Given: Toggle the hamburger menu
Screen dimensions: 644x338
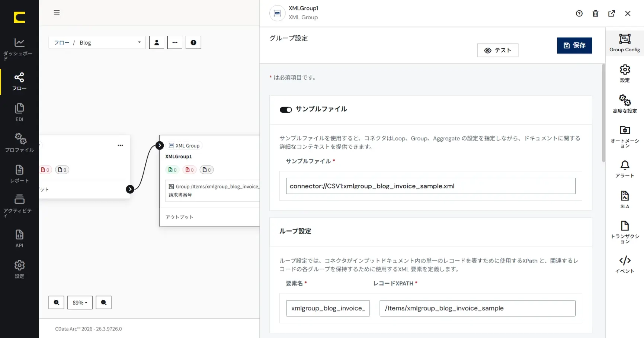Looking at the screenshot, I should pos(57,13).
